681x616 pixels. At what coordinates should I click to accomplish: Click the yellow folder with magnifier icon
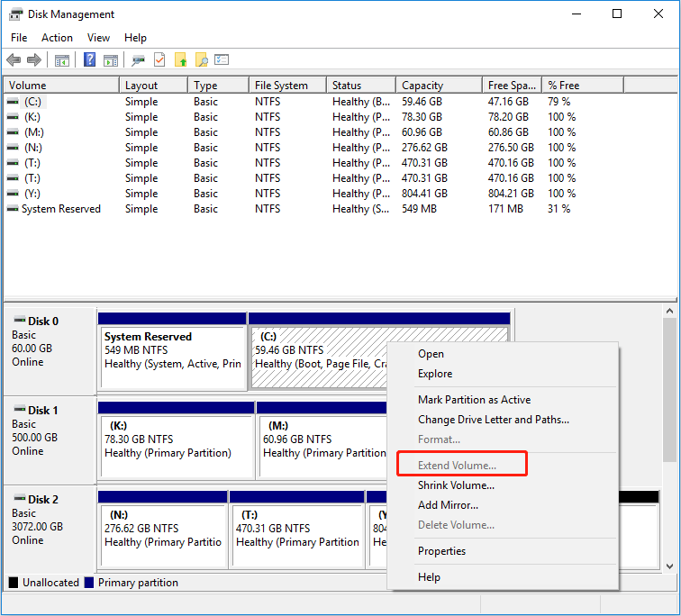coord(201,60)
